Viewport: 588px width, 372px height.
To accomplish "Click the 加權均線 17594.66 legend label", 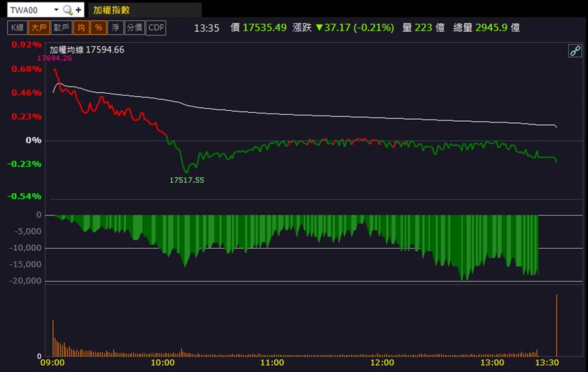I will coord(87,50).
